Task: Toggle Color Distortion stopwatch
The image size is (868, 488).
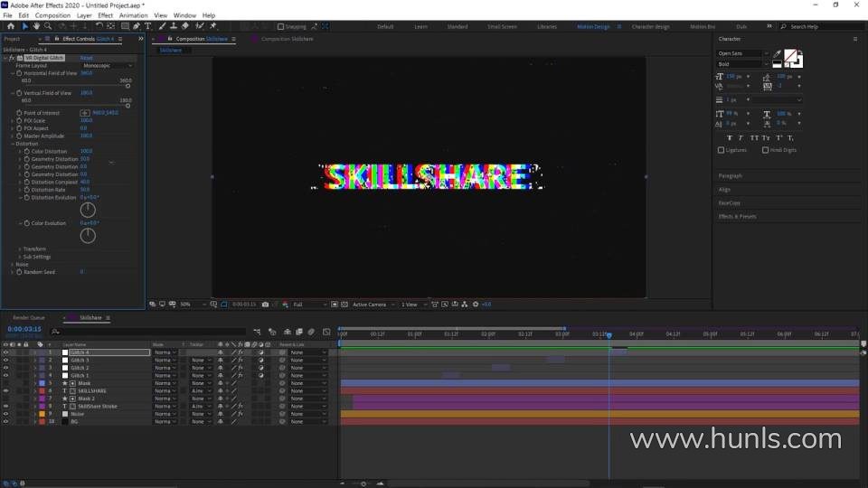Action: (26, 151)
